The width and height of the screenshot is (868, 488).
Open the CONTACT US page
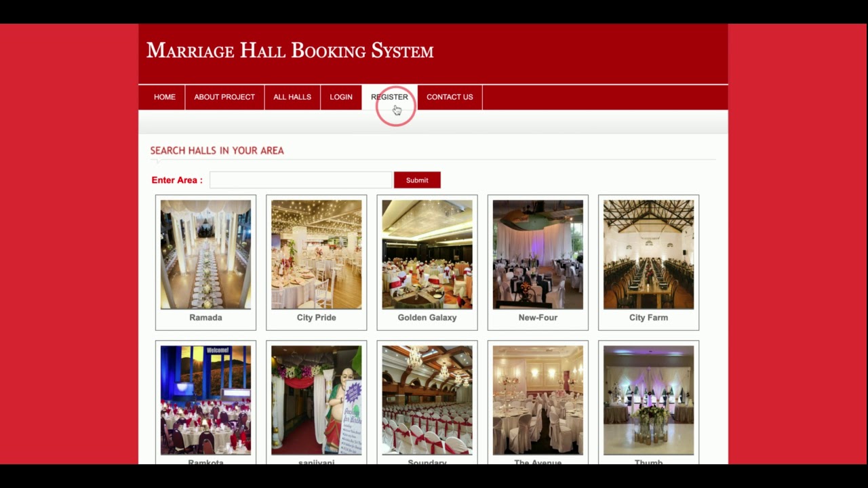[450, 97]
